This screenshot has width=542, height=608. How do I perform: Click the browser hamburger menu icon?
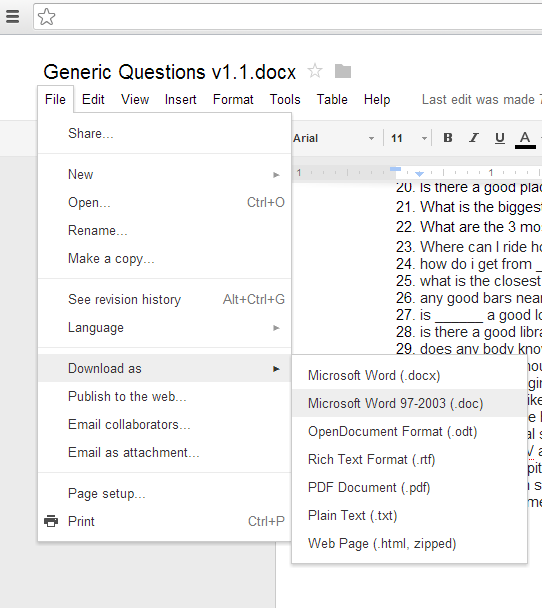(12, 16)
